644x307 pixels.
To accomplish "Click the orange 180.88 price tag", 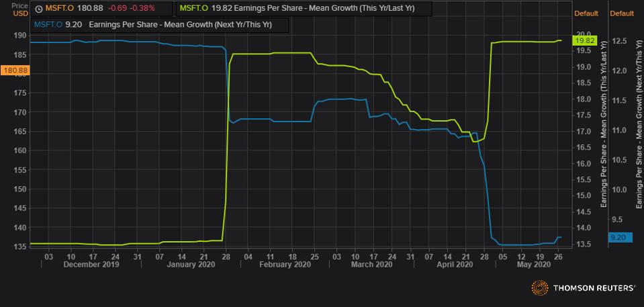I will (14, 70).
